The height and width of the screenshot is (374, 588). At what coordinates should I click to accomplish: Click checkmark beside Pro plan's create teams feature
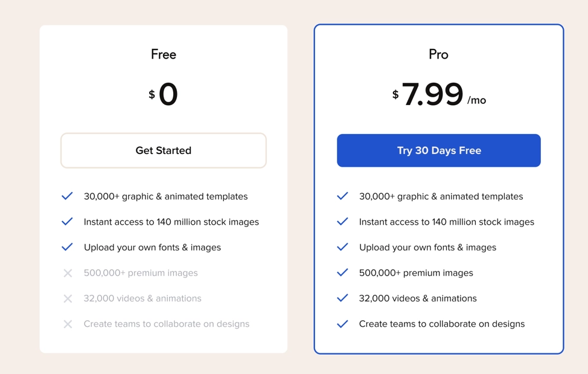pyautogui.click(x=342, y=324)
